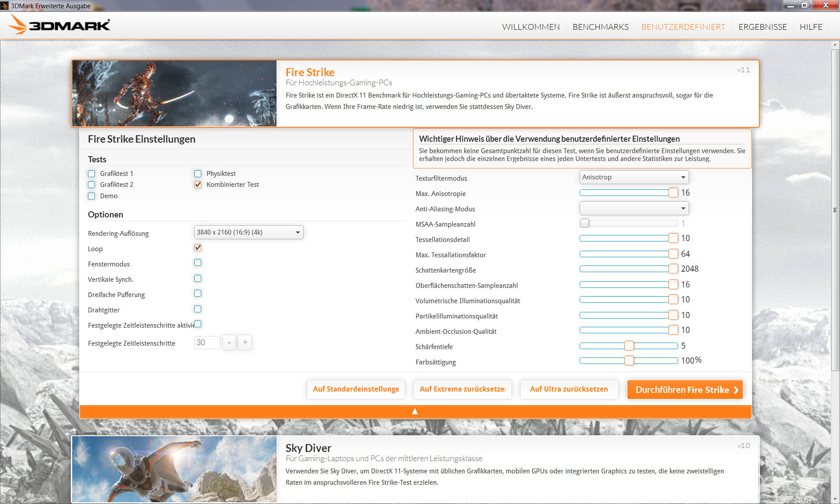This screenshot has width=840, height=504.
Task: Decrease fixed timeline steps with minus button
Action: click(229, 343)
